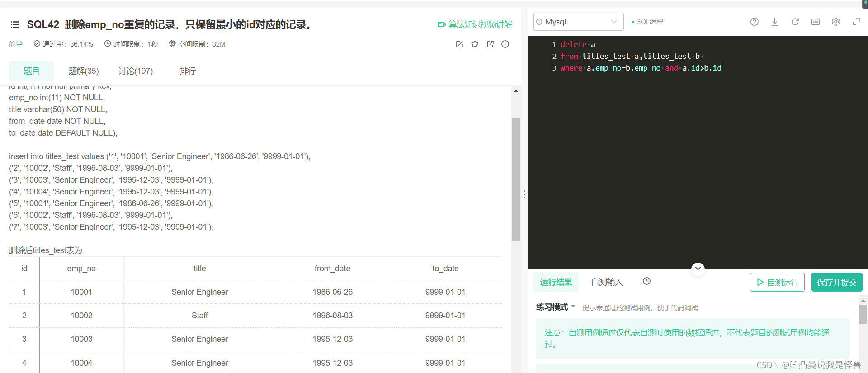Click the to_date column header

pos(445,269)
